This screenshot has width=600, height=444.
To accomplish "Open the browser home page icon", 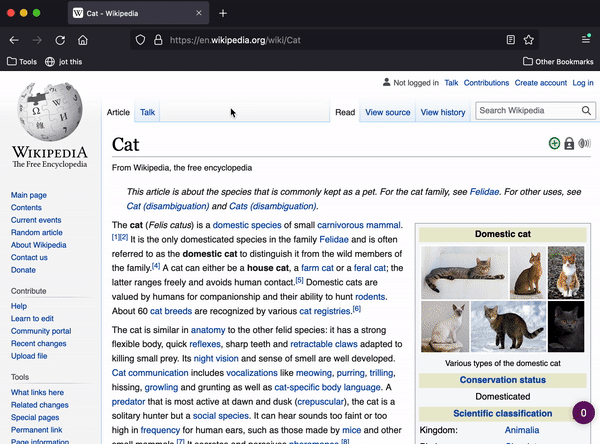I will 83,40.
